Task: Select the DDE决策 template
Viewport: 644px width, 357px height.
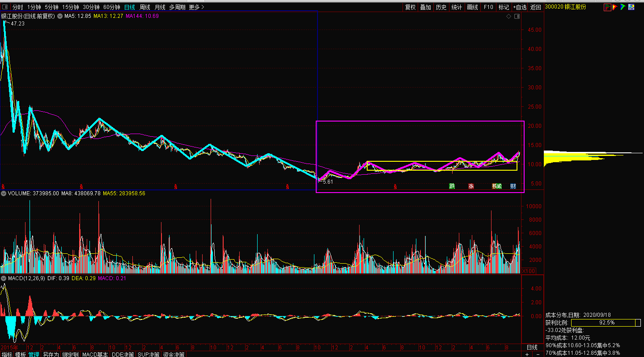Action: coord(123,354)
